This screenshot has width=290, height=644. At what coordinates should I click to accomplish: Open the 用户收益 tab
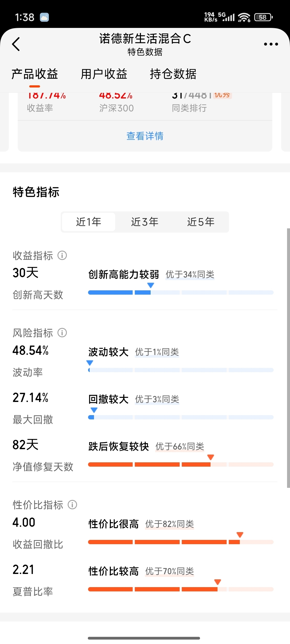pyautogui.click(x=104, y=74)
